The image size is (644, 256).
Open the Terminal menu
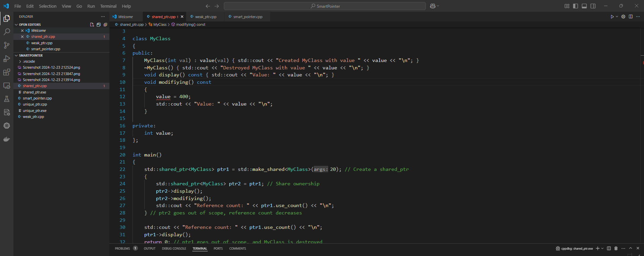click(x=108, y=6)
